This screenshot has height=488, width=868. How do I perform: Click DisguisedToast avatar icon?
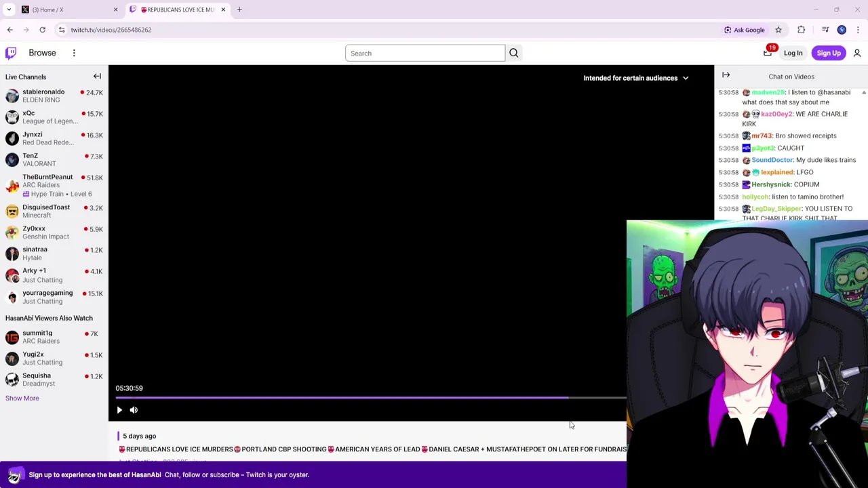pyautogui.click(x=12, y=211)
